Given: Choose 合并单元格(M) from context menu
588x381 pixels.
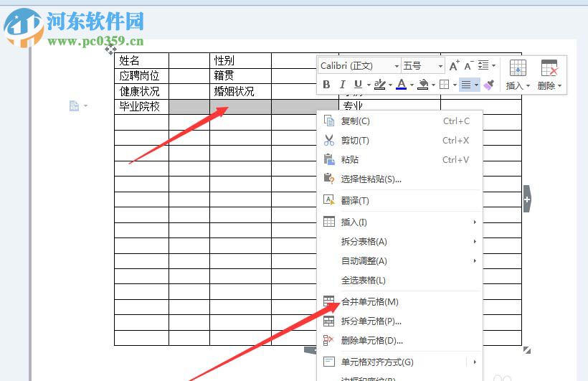Looking at the screenshot, I should [399, 302].
